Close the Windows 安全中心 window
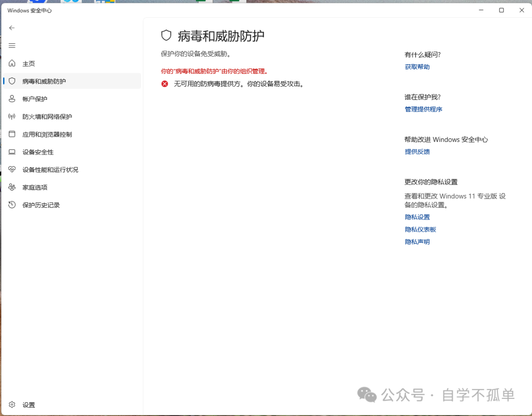The width and height of the screenshot is (532, 416). (x=522, y=10)
